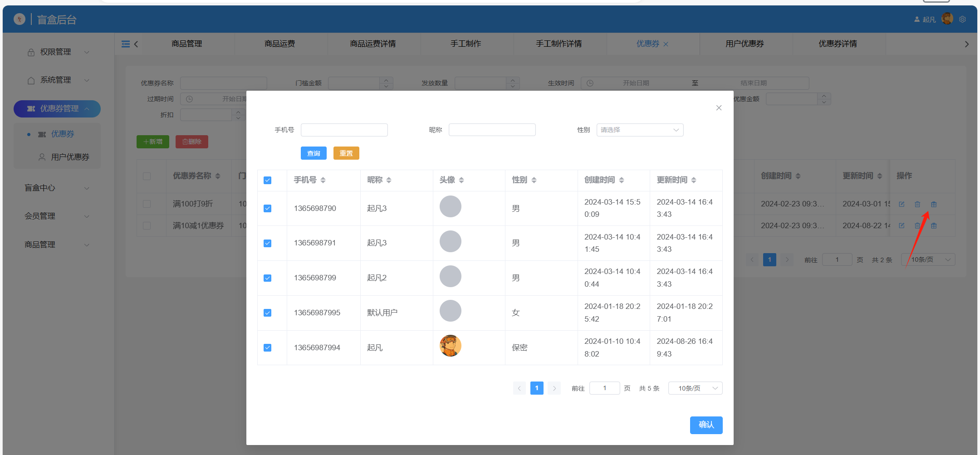
Task: Check the 满100打9折 coupon row
Action: [x=147, y=204]
